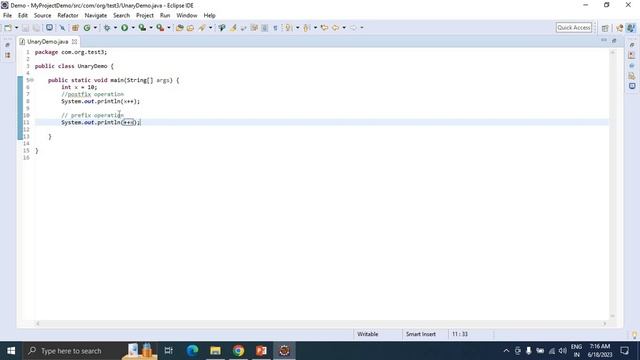Toggle Skip All Breakpoints
The image size is (640, 360).
pyautogui.click(x=62, y=28)
